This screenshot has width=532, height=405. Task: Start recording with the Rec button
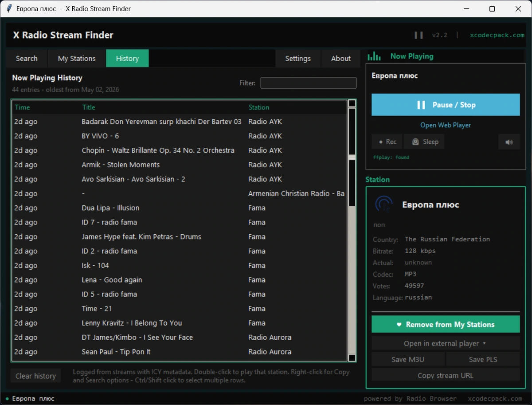point(387,142)
